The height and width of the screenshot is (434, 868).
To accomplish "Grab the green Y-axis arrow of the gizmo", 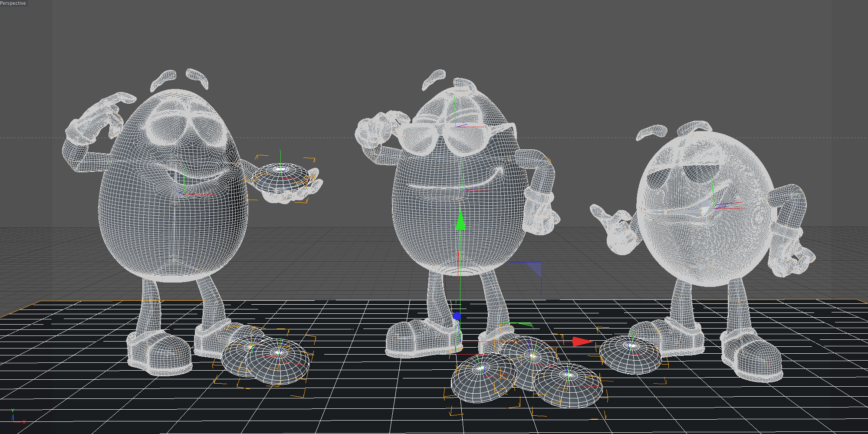I will pos(460,220).
